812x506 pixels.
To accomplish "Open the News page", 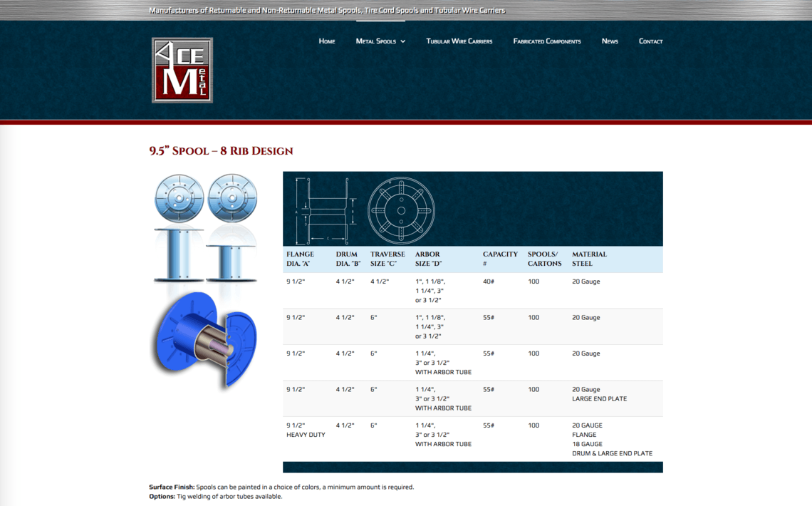I will [x=610, y=41].
